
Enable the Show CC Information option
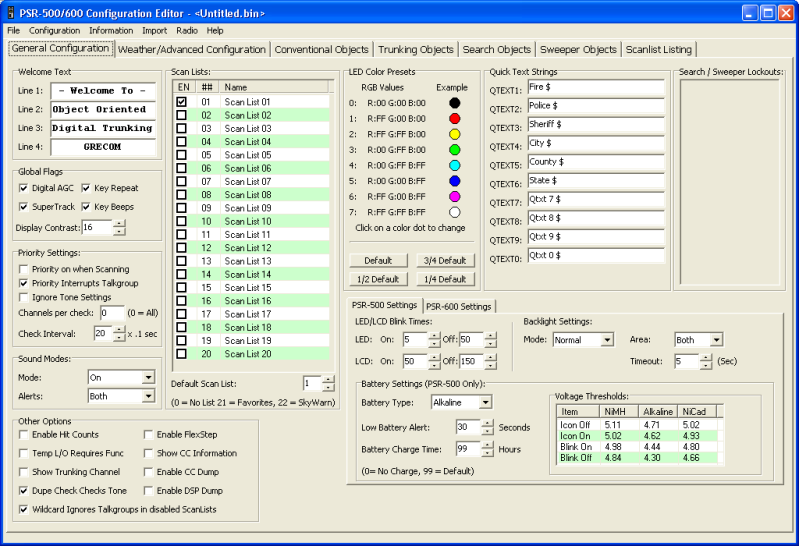(x=149, y=453)
